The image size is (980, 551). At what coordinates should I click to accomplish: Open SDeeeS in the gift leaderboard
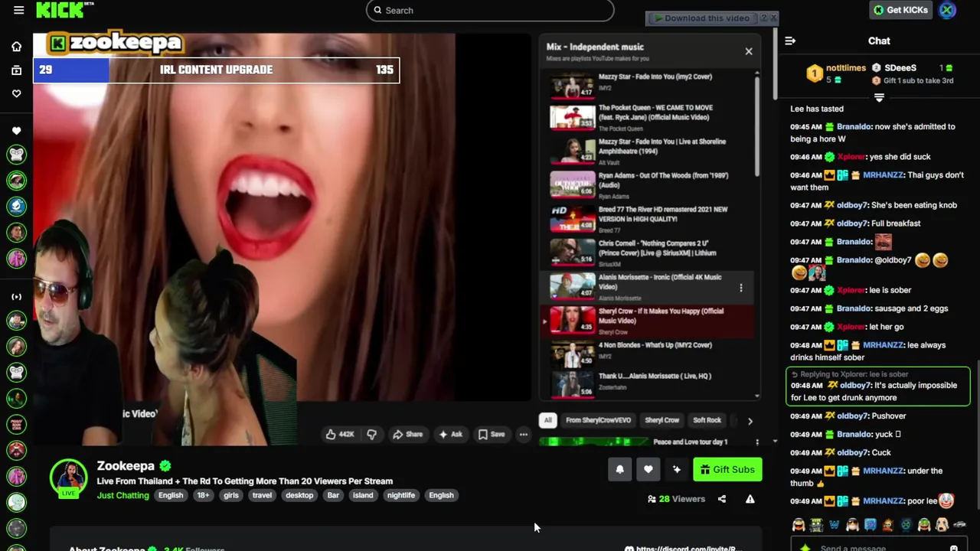tap(900, 68)
